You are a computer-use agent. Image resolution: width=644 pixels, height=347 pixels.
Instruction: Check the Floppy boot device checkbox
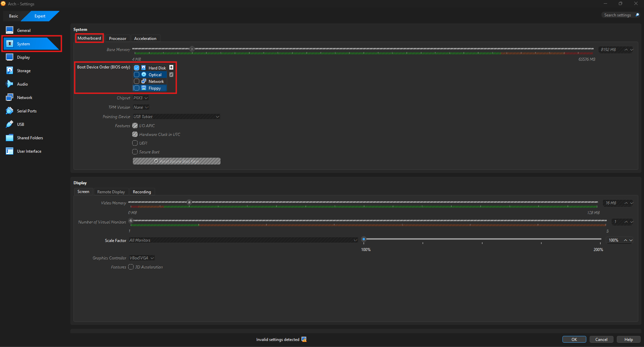pos(137,88)
